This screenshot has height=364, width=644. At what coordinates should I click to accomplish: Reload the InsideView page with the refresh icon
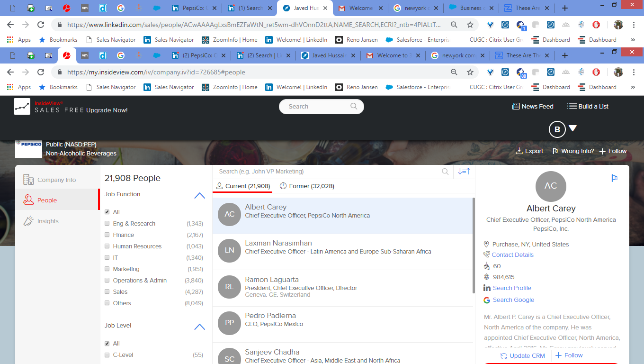click(x=41, y=72)
